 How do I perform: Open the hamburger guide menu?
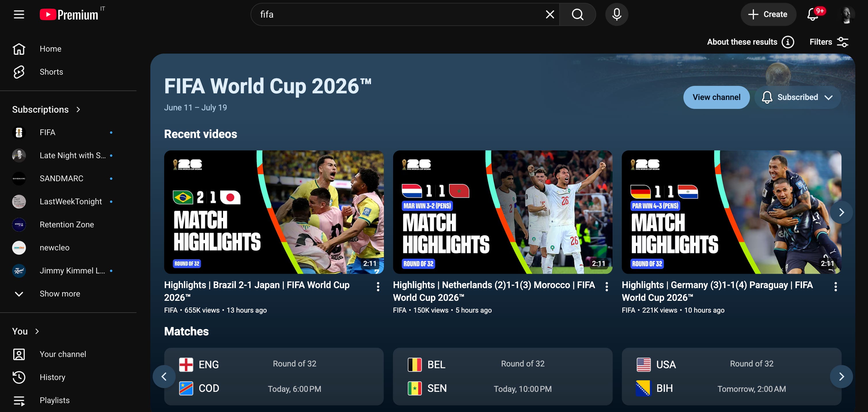pos(19,14)
